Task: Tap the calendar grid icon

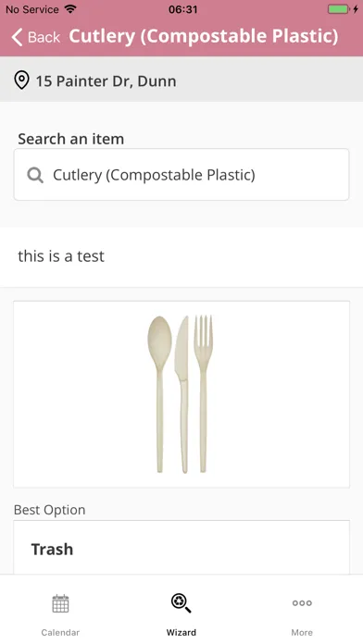Action: point(60,603)
